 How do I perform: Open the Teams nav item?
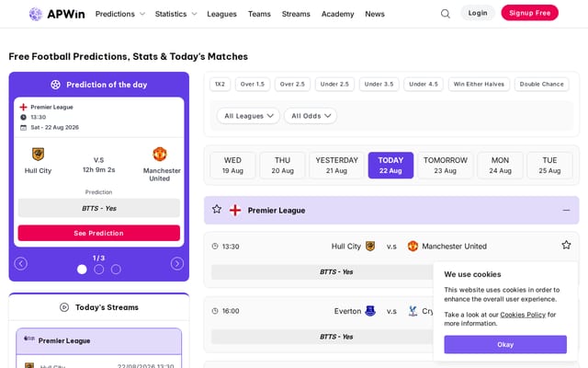259,14
